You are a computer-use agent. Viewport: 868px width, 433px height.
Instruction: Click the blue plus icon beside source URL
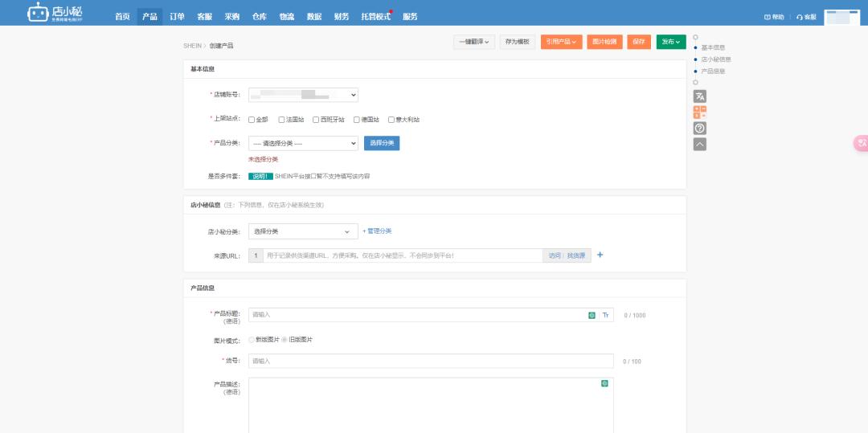tap(600, 255)
